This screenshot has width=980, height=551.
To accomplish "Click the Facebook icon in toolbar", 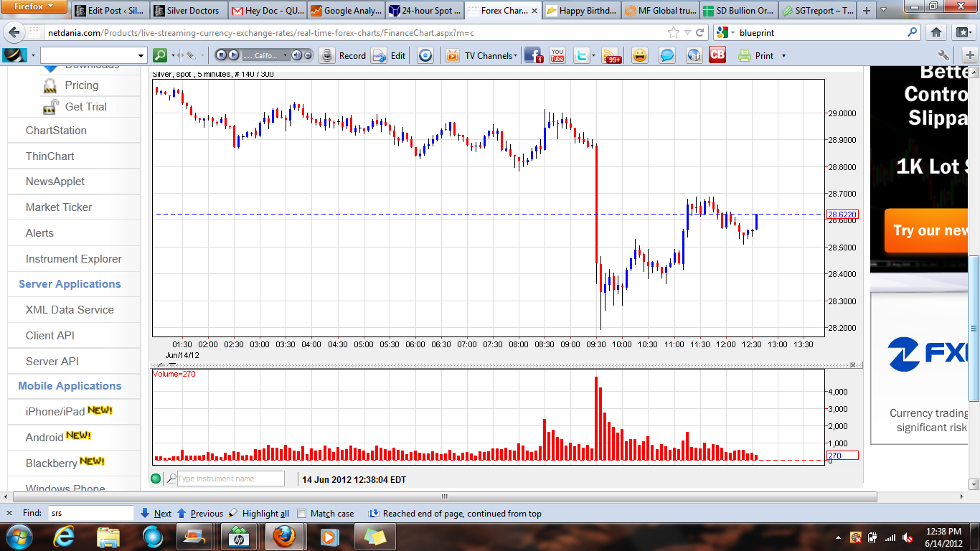I will pos(533,55).
